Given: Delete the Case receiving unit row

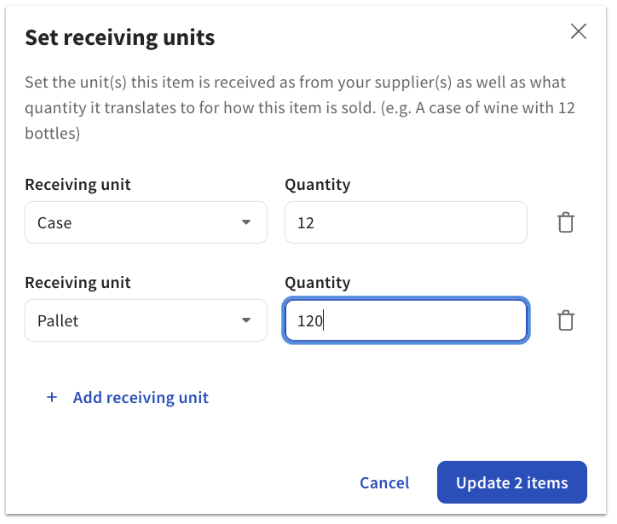Looking at the screenshot, I should (x=566, y=223).
